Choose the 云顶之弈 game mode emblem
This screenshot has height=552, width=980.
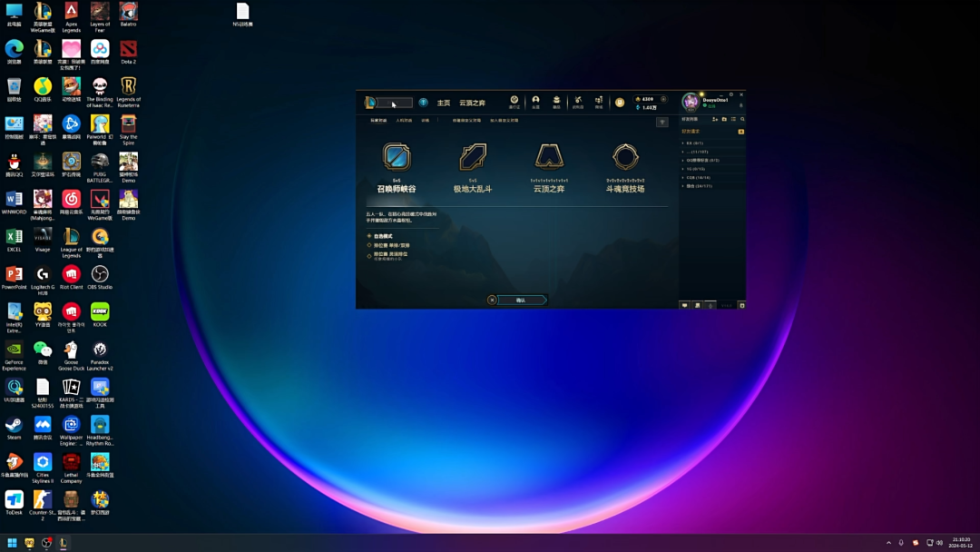click(549, 157)
